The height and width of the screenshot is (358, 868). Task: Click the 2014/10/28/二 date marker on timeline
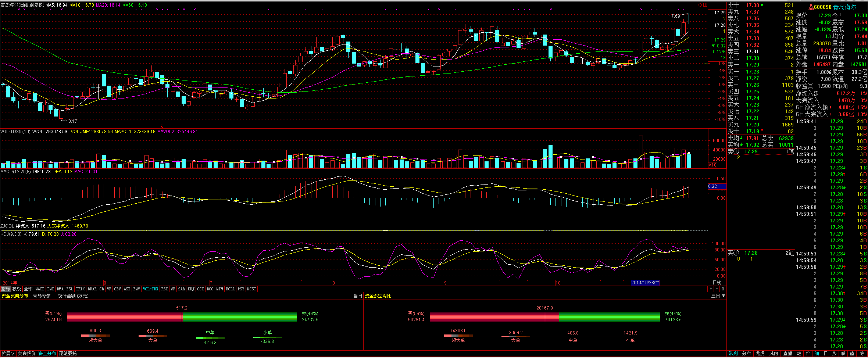click(x=645, y=283)
